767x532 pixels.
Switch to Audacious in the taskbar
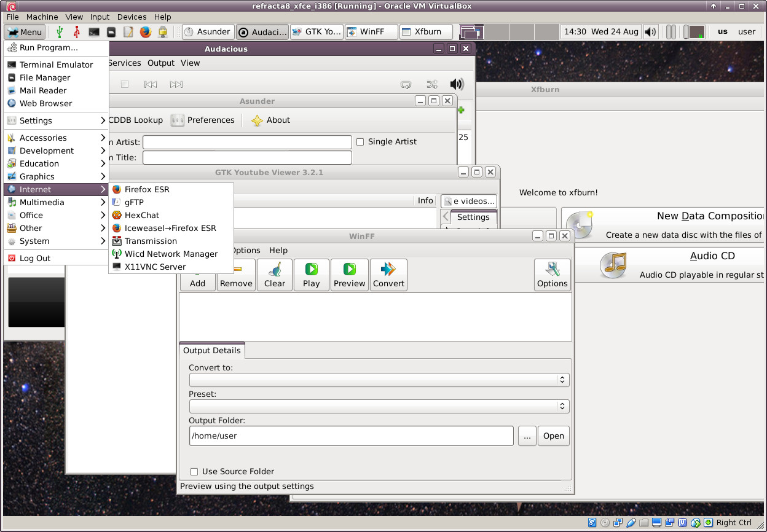click(x=262, y=32)
